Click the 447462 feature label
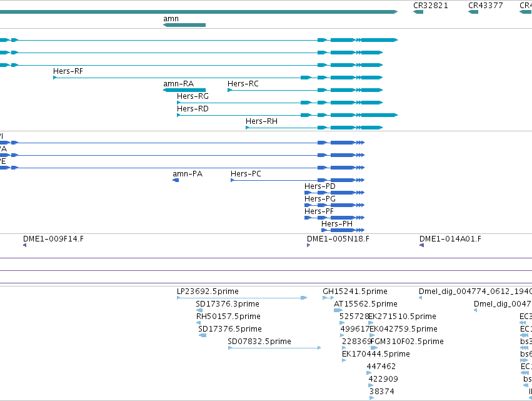Image resolution: width=532 pixels, height=401 pixels. [381, 367]
